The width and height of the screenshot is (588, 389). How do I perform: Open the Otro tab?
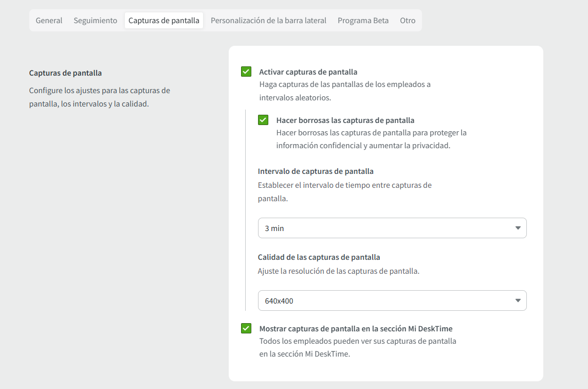point(408,21)
